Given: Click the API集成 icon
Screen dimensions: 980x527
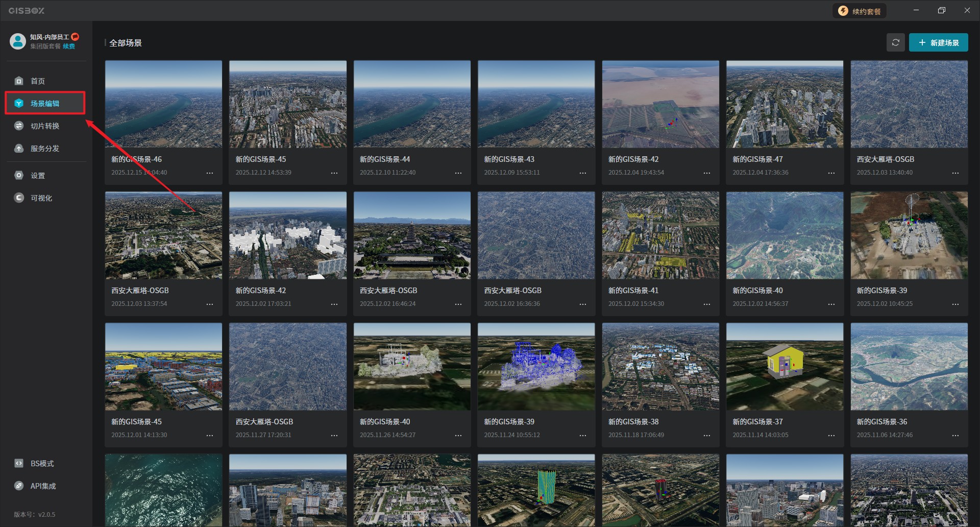Looking at the screenshot, I should [x=19, y=486].
